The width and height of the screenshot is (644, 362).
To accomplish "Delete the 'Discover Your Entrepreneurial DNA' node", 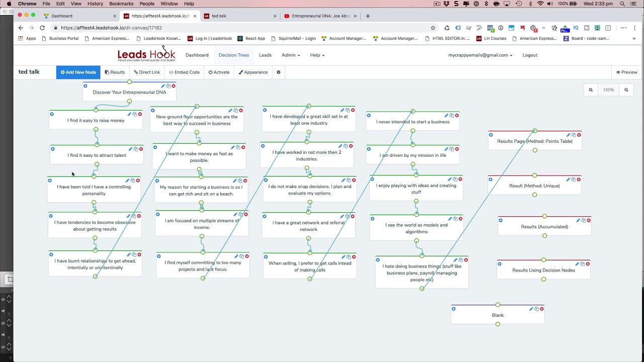I will [174, 86].
